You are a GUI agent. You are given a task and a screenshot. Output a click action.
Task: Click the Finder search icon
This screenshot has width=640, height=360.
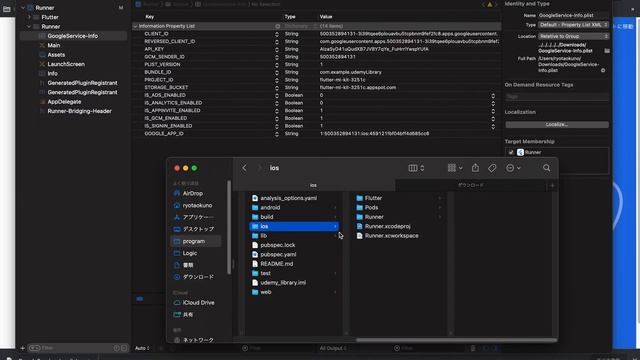547,168
